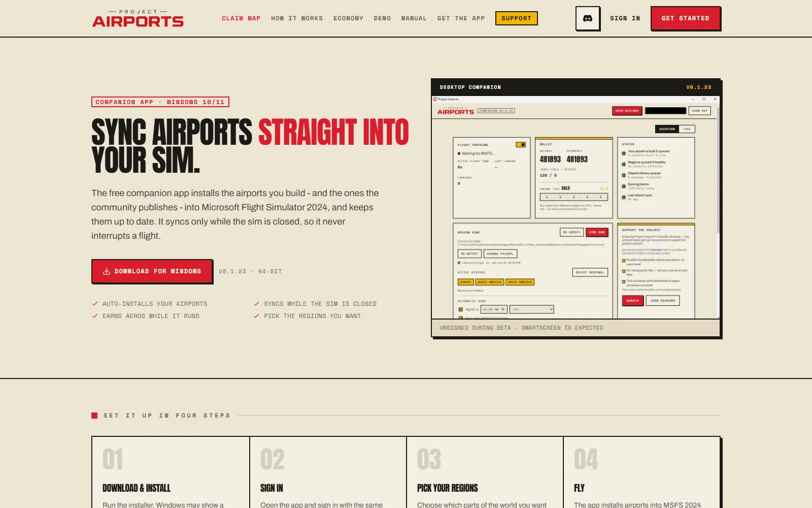The height and width of the screenshot is (508, 812).
Task: Select income tier segment 1 in the preview
Action: pos(547,197)
